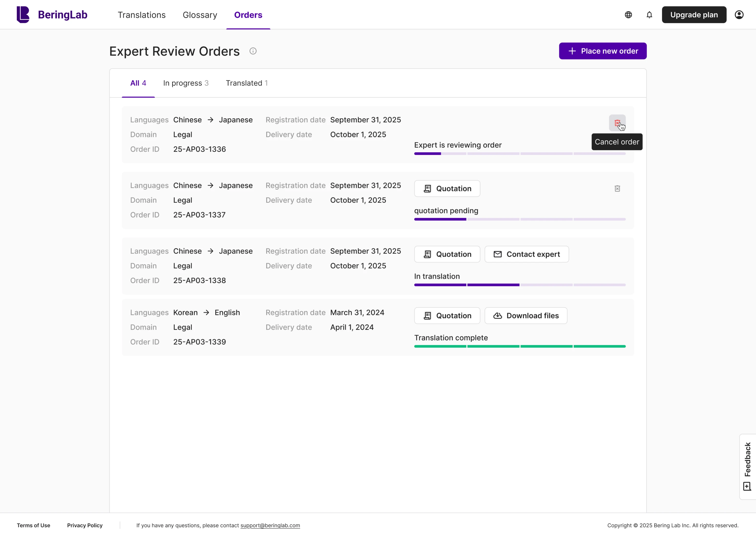Open the support@beringlab.com email link
Image resolution: width=756 pixels, height=538 pixels.
[x=270, y=525]
